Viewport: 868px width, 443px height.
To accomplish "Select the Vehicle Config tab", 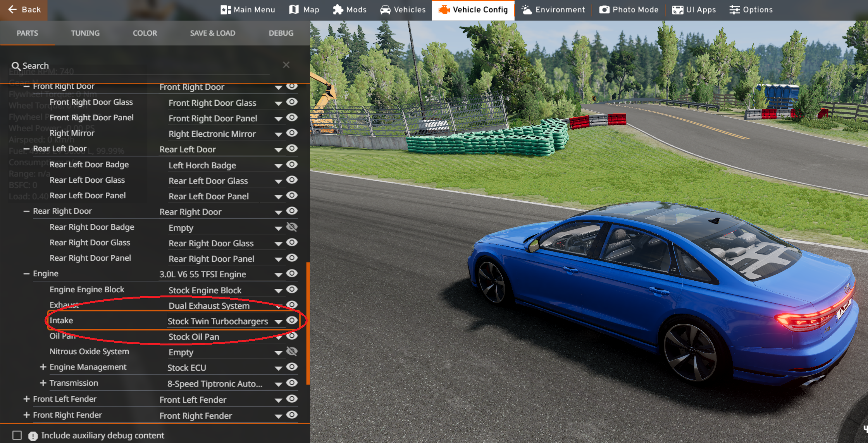I will [x=473, y=10].
